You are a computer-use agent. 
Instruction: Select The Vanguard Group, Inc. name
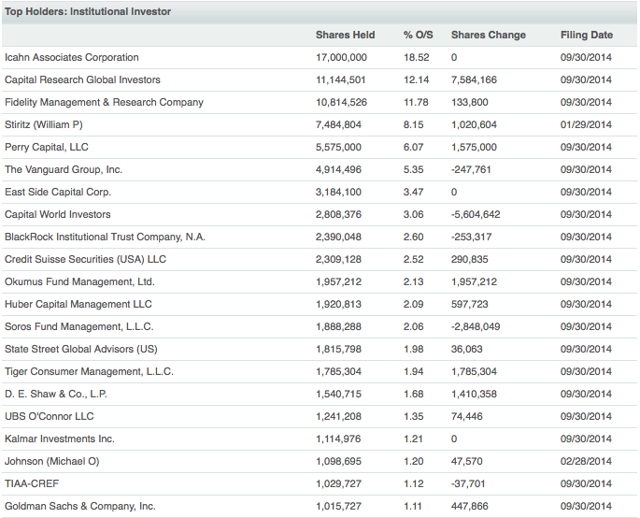[x=63, y=170]
